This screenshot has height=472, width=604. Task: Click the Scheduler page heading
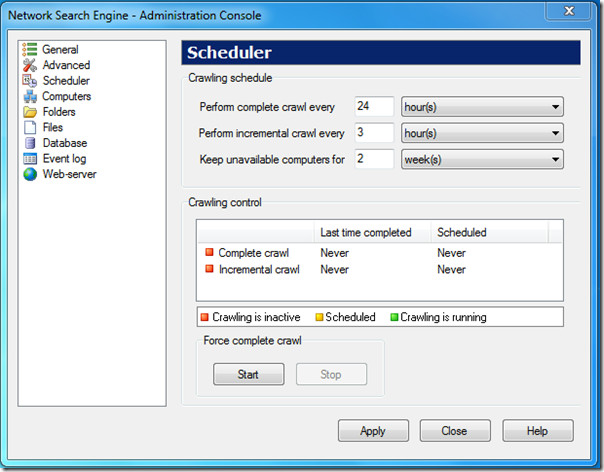(x=229, y=52)
